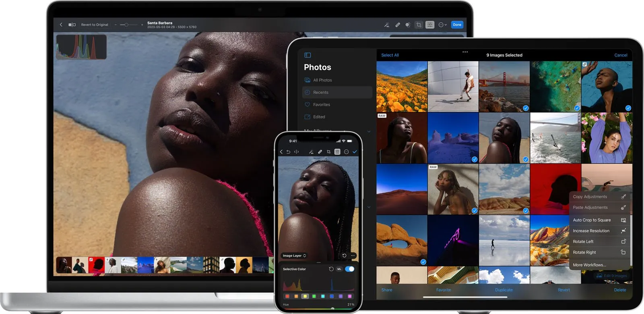Select the Crop tool on Mac toolbar

419,25
